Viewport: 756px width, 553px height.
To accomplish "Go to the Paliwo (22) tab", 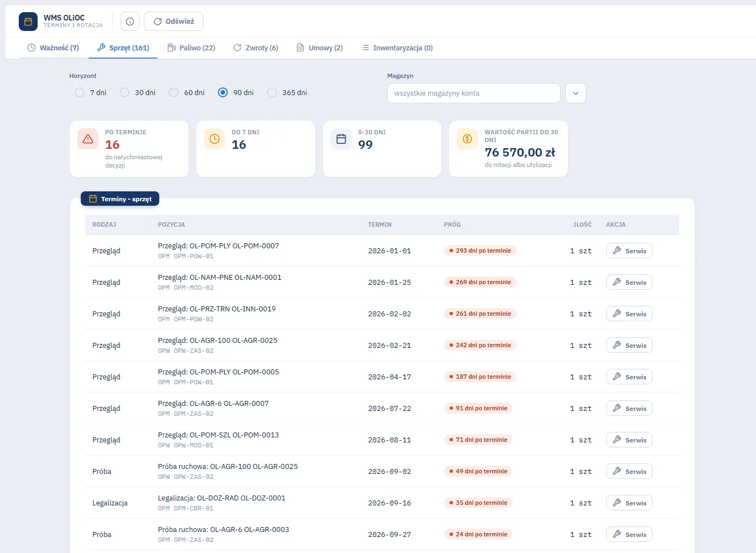I will tap(191, 48).
